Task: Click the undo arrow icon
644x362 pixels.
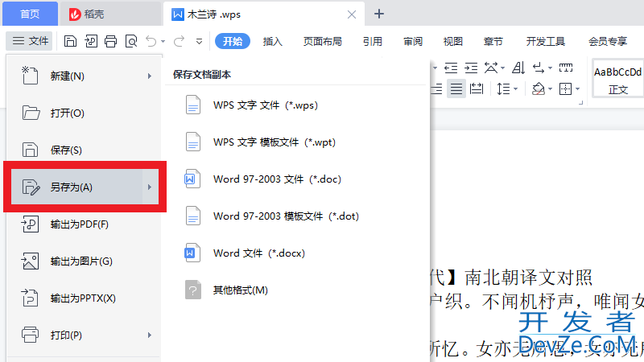Action: tap(151, 41)
